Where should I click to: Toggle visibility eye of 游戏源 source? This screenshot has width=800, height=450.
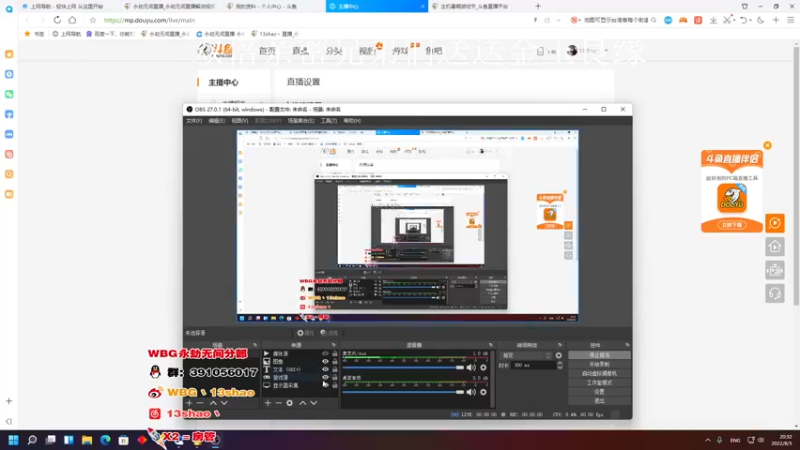[x=326, y=377]
